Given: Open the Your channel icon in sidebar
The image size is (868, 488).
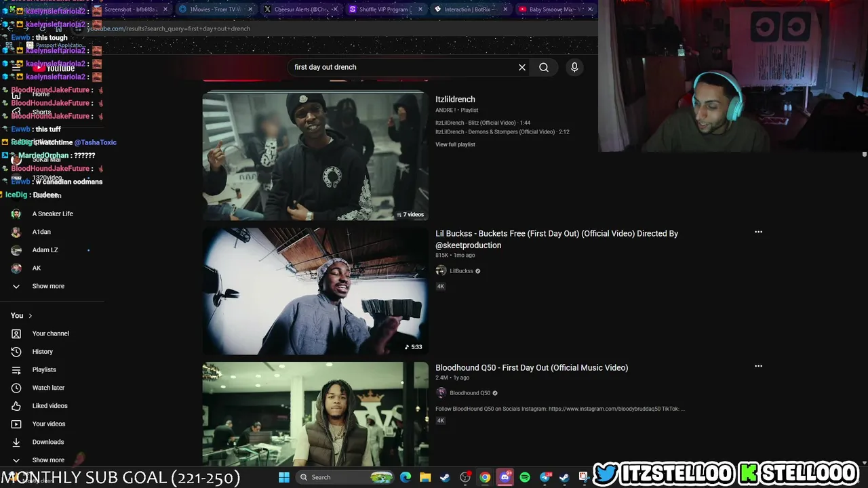Looking at the screenshot, I should tap(16, 333).
